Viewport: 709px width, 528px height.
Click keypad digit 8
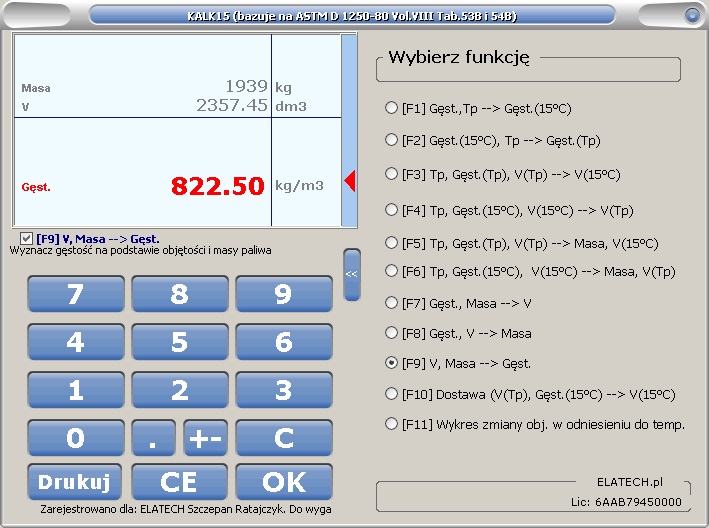click(180, 294)
